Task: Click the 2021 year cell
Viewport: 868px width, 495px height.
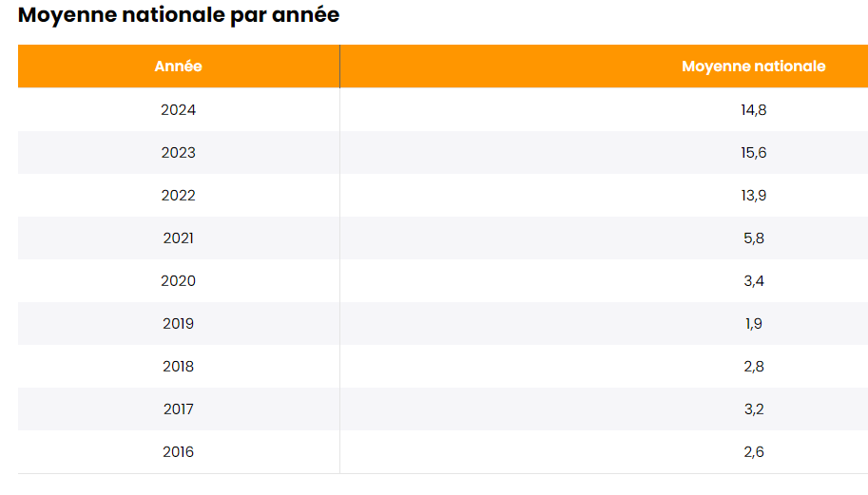Action: pos(178,238)
